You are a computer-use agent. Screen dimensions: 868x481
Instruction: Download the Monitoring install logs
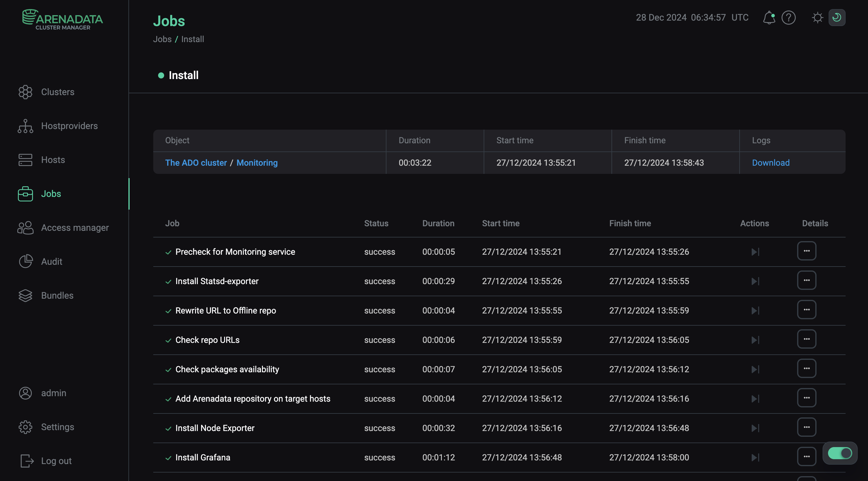click(x=770, y=162)
